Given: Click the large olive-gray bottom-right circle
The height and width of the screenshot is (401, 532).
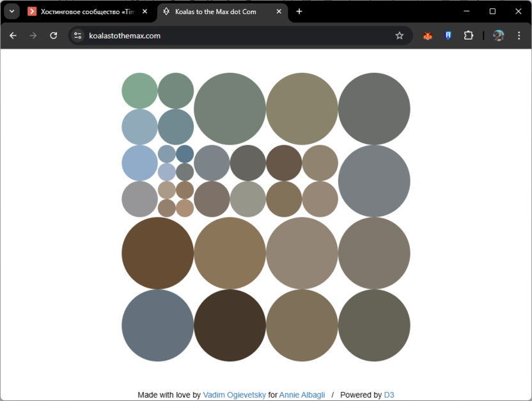Looking at the screenshot, I should click(374, 326).
